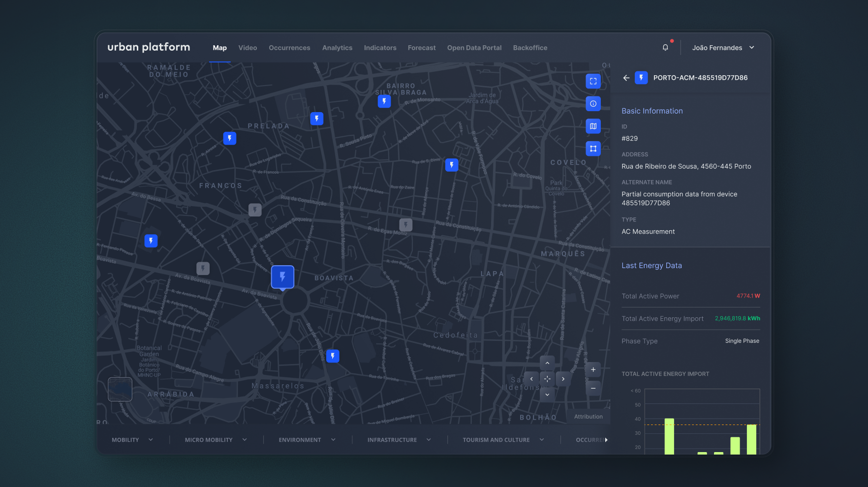Open the Occurrences tab
Viewport: 868px width, 487px height.
tap(289, 48)
